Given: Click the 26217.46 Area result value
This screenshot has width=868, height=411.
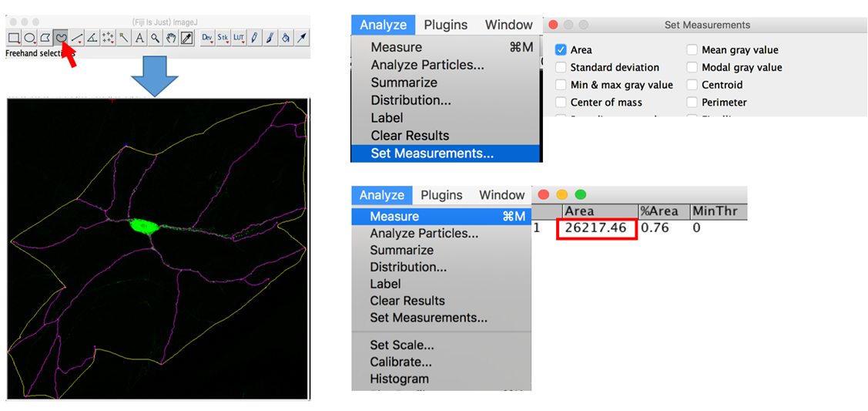Looking at the screenshot, I should click(x=596, y=228).
